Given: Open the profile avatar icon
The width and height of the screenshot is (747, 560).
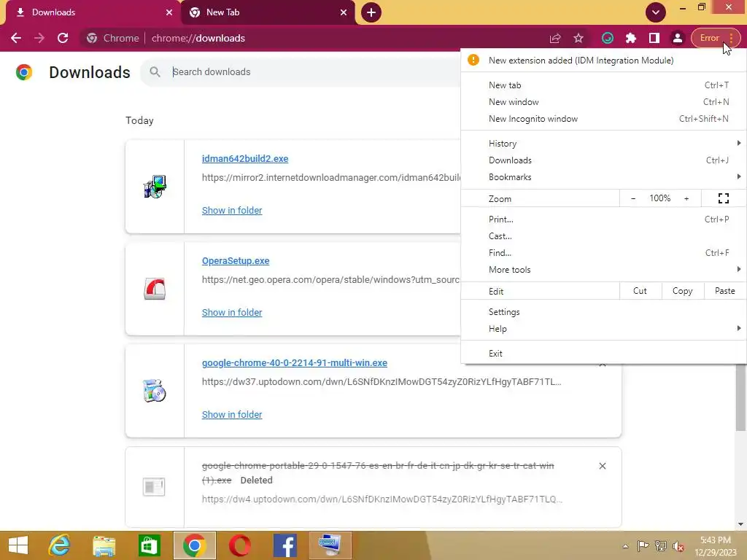Looking at the screenshot, I should coord(678,38).
